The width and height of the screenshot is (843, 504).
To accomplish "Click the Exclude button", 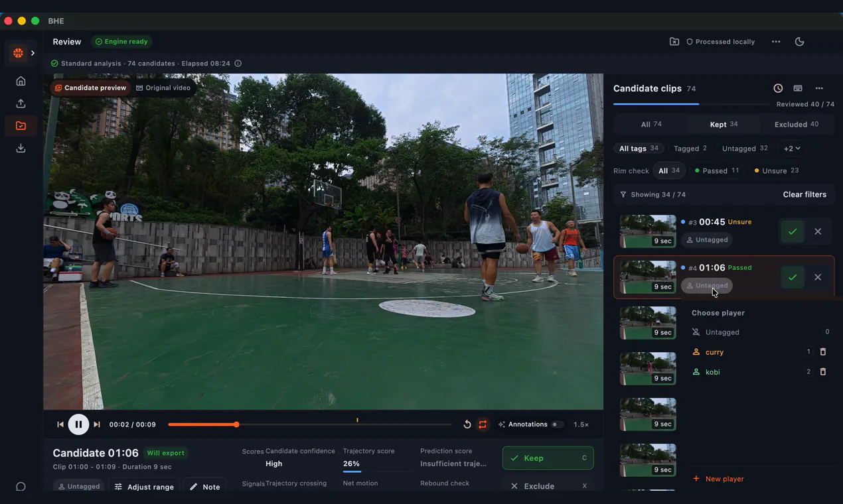I will [x=548, y=486].
